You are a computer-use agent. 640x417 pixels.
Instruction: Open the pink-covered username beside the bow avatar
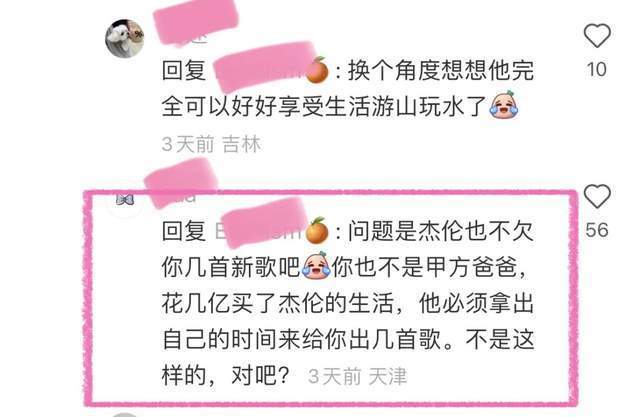pyautogui.click(x=181, y=184)
